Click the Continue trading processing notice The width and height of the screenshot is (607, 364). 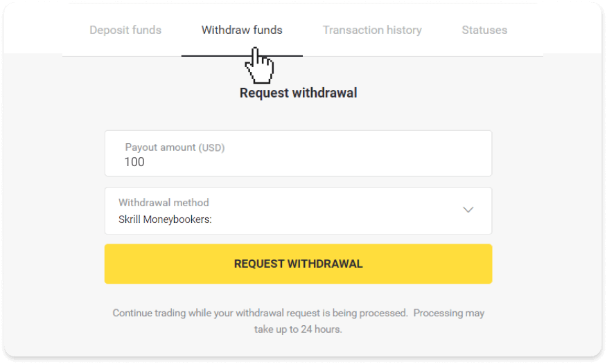298,313
